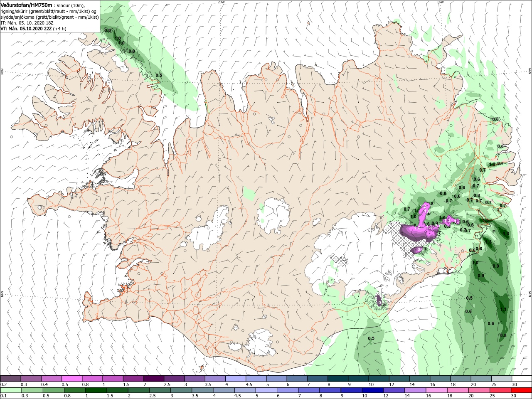This screenshot has height=399, width=532.
Task: Click the small purple snow patch on the south coast
Action: pos(379,300)
